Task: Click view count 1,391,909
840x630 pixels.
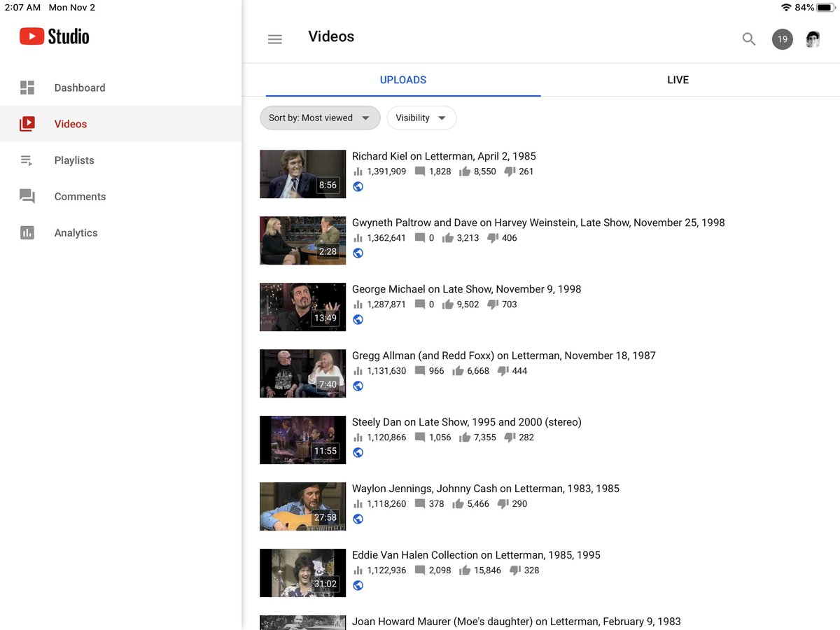Action: [386, 171]
